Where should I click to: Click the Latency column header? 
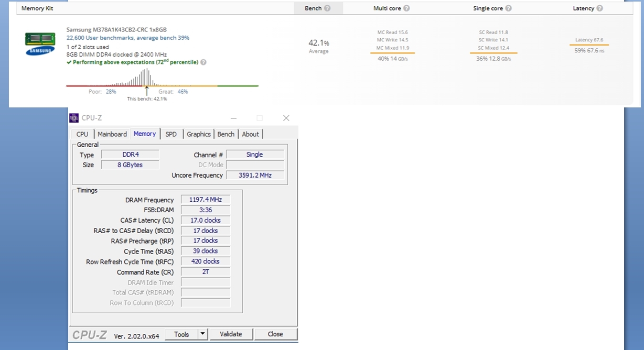(583, 8)
